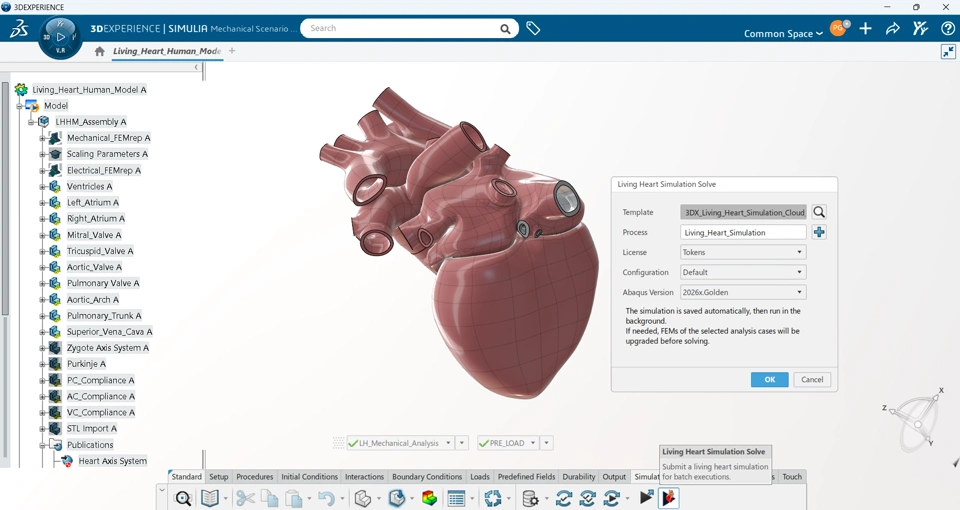
Task: Select the Living_Heart_Human_Mode tab
Action: 167,51
